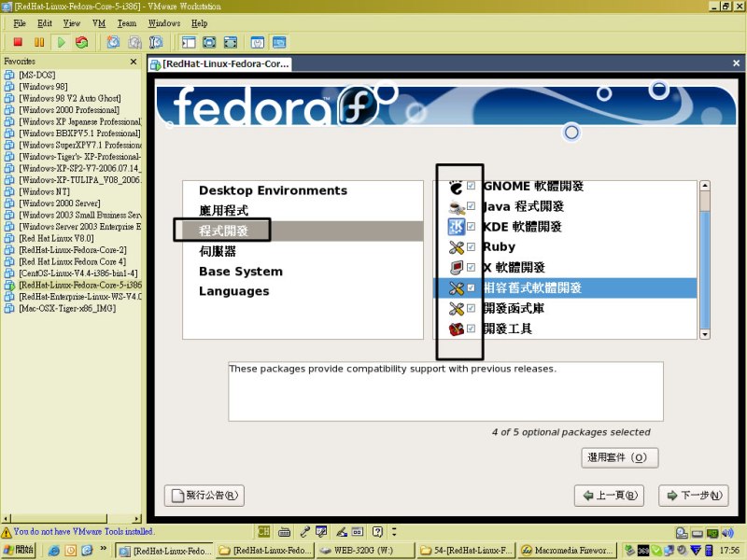Click the green Power On play icon

61,42
